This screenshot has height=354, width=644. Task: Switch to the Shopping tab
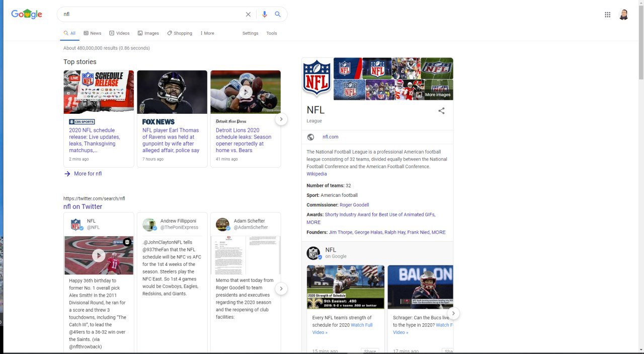pos(180,33)
